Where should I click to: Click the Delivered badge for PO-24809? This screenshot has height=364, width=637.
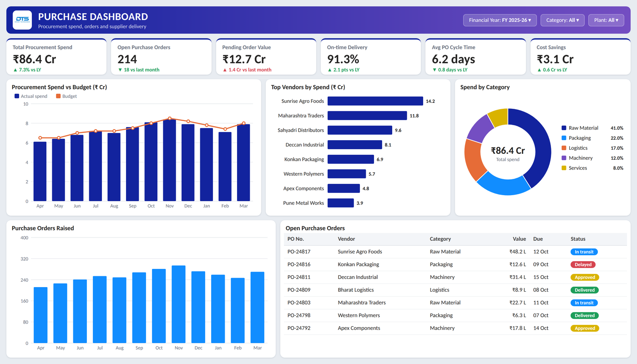pyautogui.click(x=585, y=290)
